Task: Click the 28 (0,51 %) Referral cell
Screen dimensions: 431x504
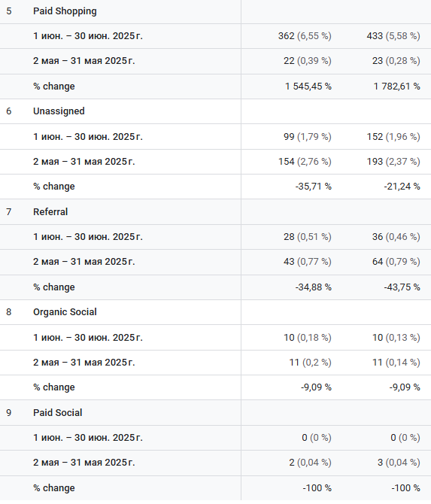Action: [307, 237]
